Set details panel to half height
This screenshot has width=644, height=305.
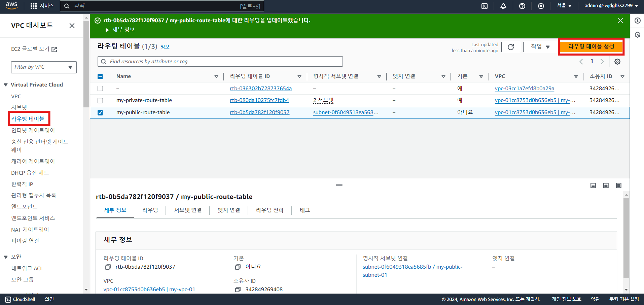click(x=606, y=185)
